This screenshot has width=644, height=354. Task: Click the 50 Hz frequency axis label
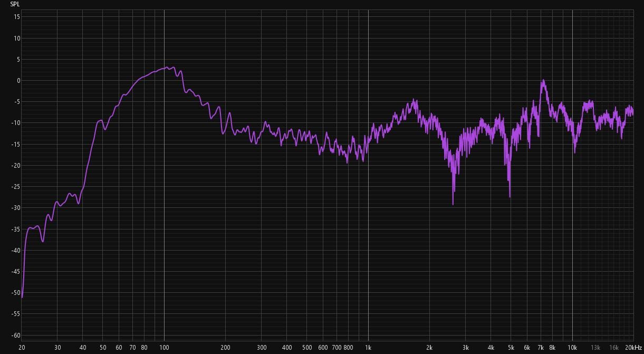pos(103,348)
